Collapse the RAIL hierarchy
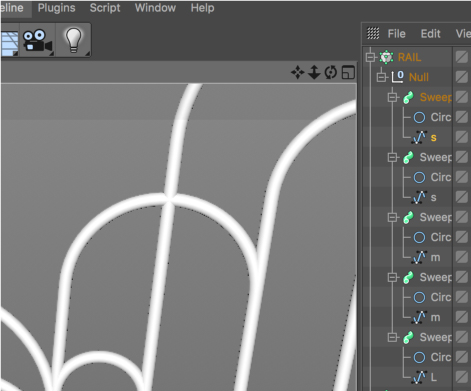471x391 pixels. pos(370,57)
